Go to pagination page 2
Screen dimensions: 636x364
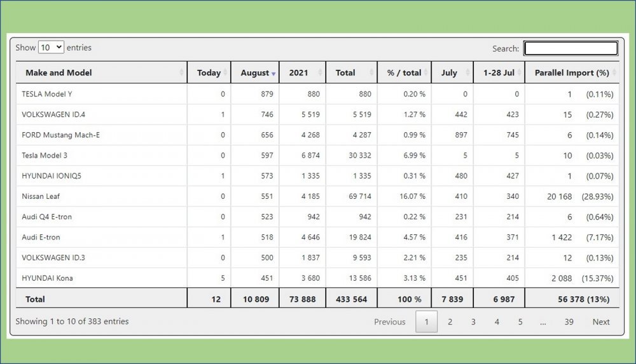450,322
